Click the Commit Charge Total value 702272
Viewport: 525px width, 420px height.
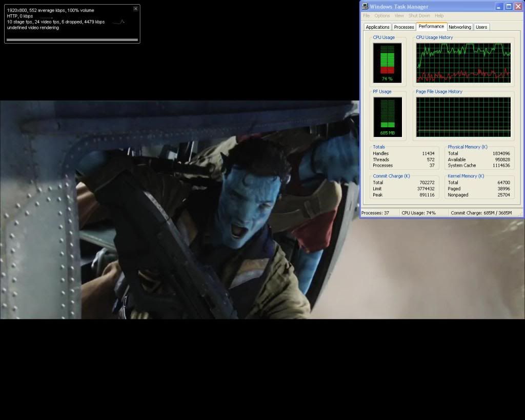(x=427, y=183)
